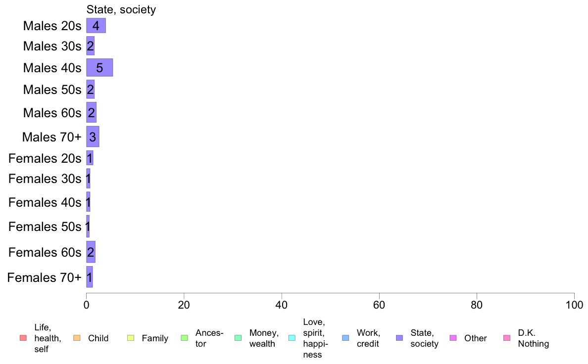Click the Males 70+ bar showing 3
The height and width of the screenshot is (364, 588).
coord(93,136)
